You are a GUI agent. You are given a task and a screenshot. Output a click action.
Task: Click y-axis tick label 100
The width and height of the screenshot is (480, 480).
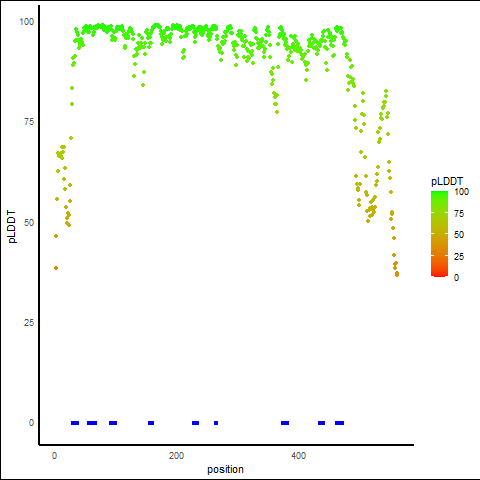pyautogui.click(x=27, y=22)
